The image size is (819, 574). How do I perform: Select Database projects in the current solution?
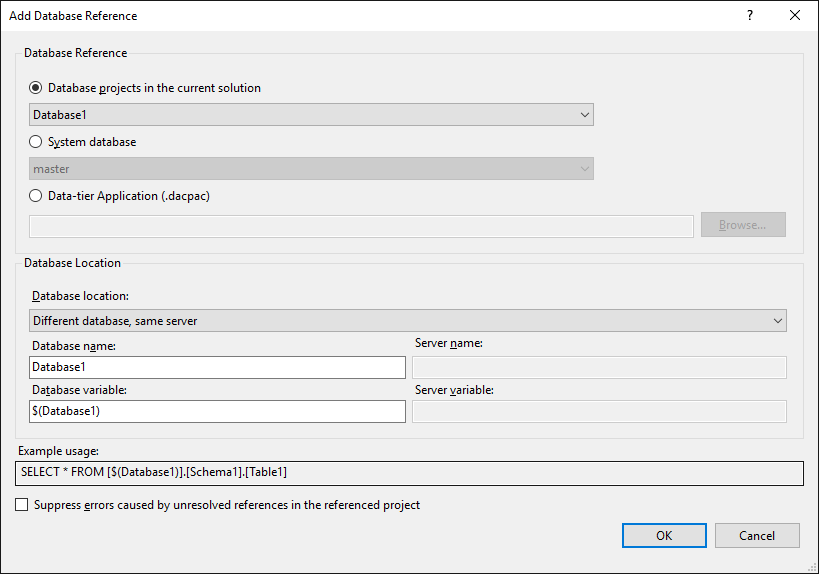pos(36,88)
